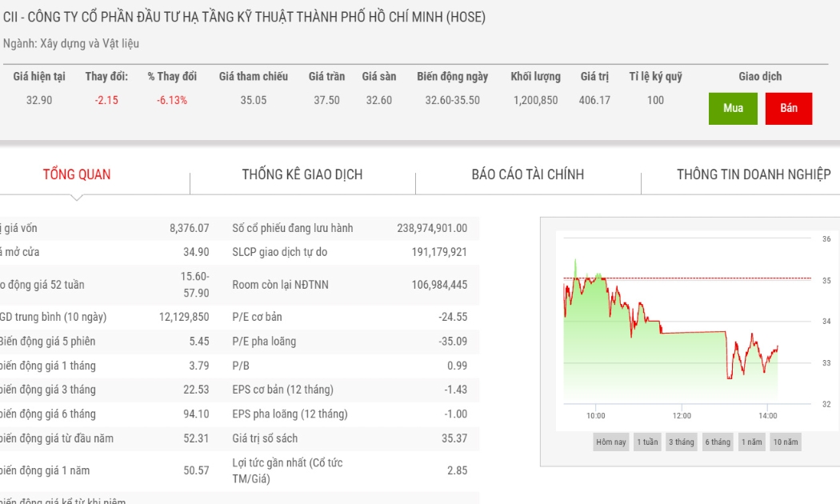Click the green Mua buy button
This screenshot has width=840, height=504.
pos(733,108)
